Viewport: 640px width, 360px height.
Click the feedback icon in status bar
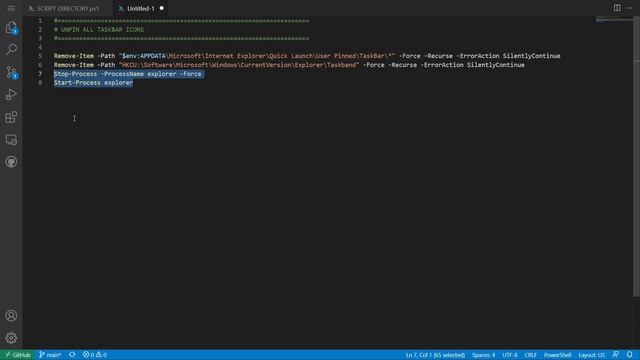tap(616, 355)
